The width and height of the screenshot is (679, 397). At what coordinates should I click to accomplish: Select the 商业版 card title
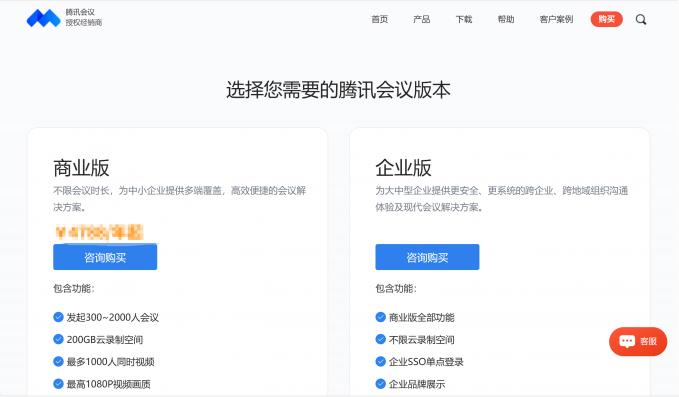pos(81,168)
